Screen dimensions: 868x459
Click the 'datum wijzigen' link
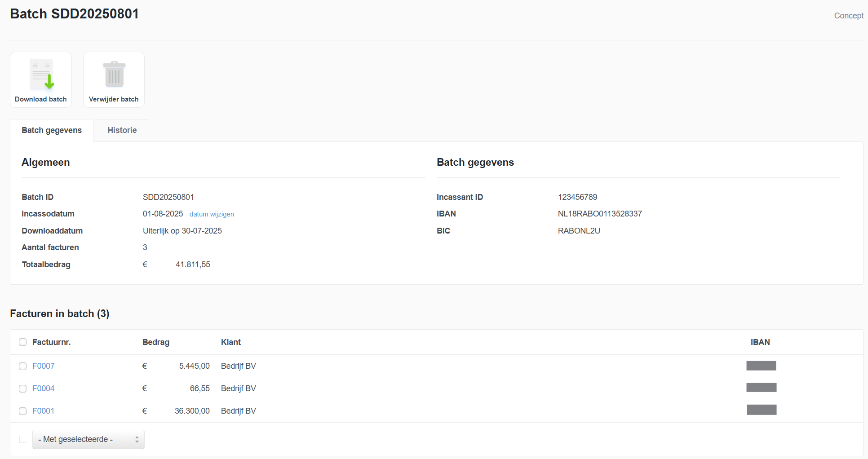click(x=212, y=214)
